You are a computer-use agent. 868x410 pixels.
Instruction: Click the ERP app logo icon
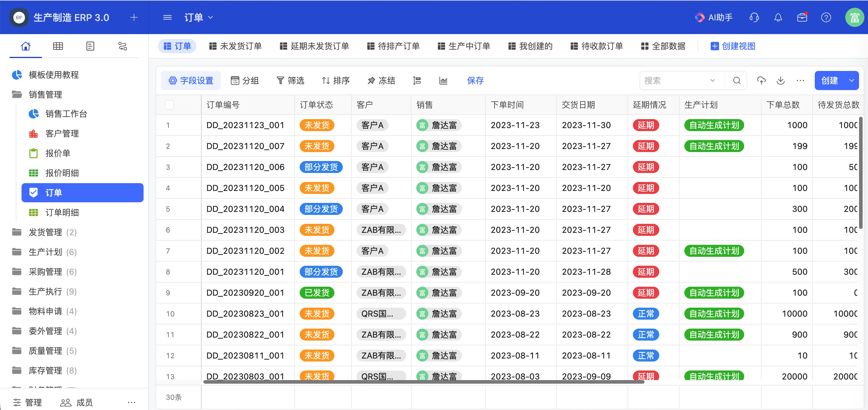coord(19,17)
